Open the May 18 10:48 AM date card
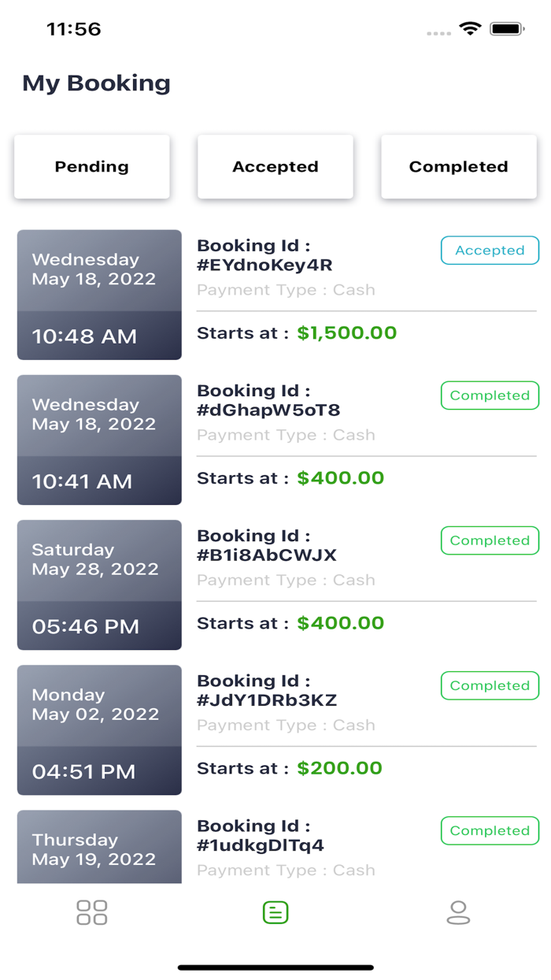Screen dimensions: 551x980 (x=99, y=295)
